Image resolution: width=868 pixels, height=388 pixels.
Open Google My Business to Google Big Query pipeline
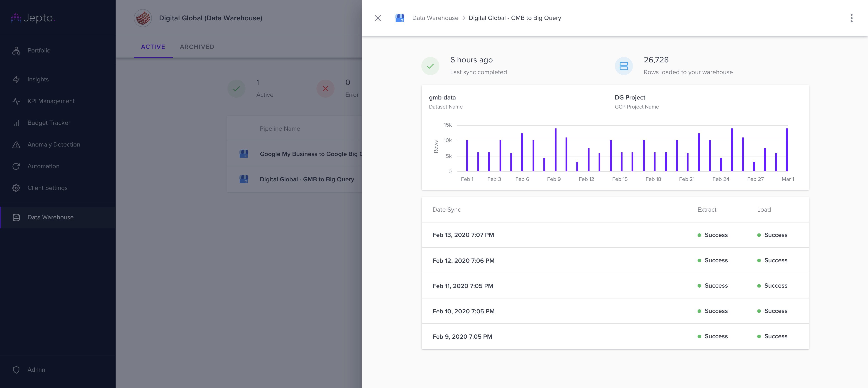click(295, 154)
